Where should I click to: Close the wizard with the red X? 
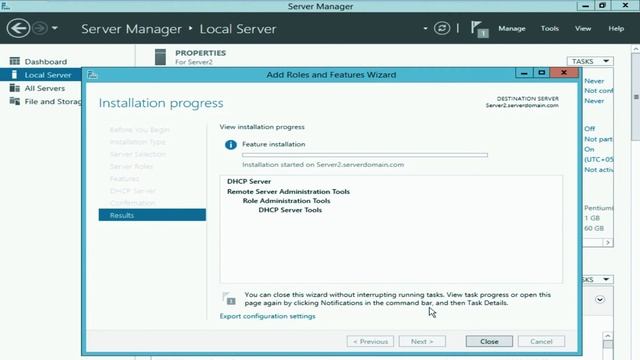pos(564,73)
